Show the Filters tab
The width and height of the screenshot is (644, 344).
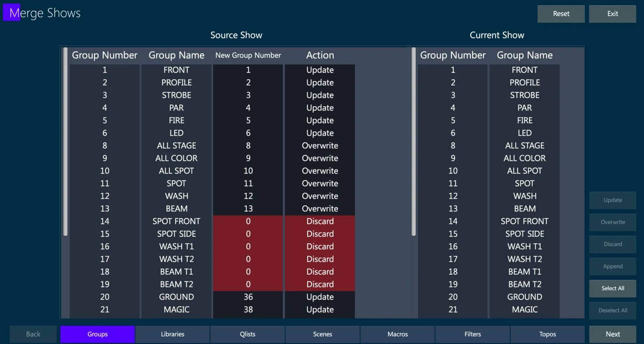point(472,334)
